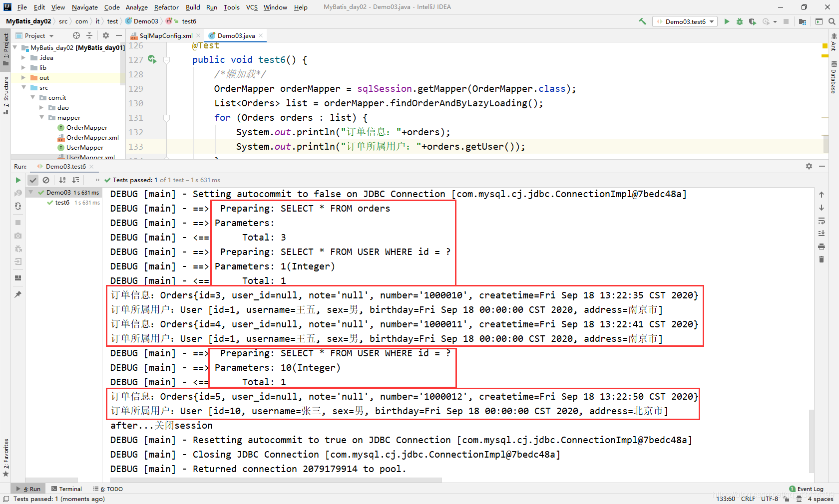Expand the out folder
Image resolution: width=839 pixels, height=504 pixels.
[23, 77]
